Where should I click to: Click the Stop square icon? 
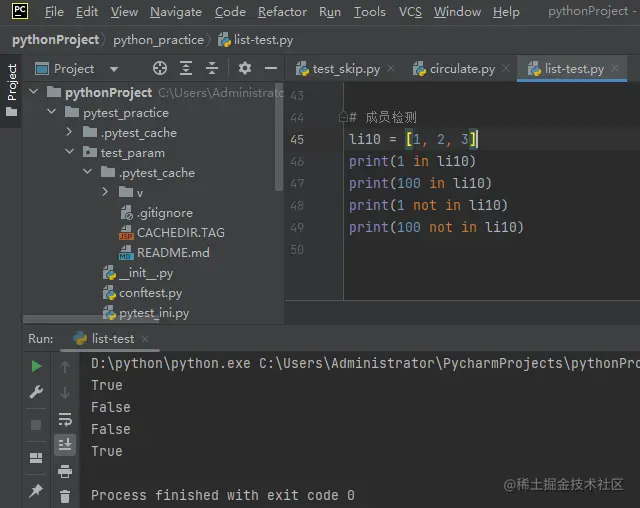click(36, 425)
